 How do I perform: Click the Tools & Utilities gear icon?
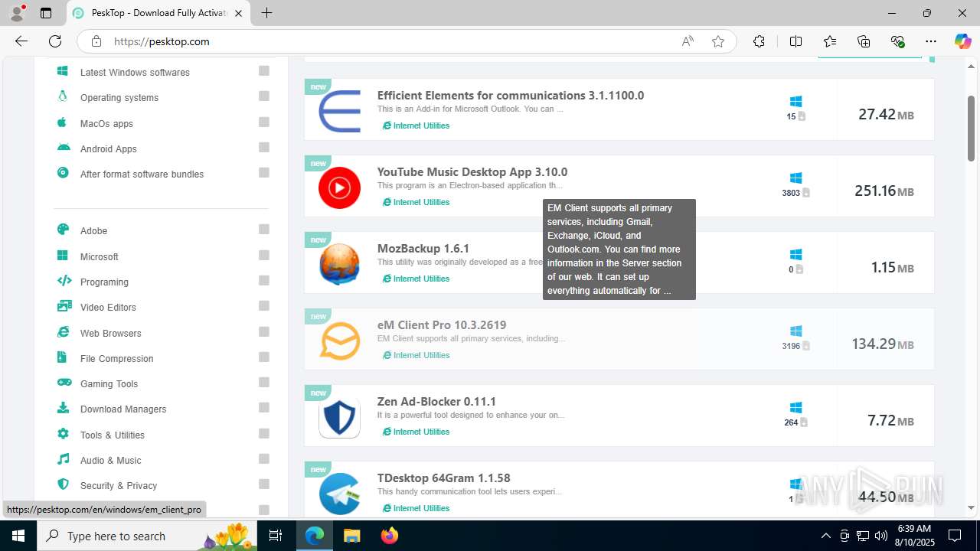[63, 434]
